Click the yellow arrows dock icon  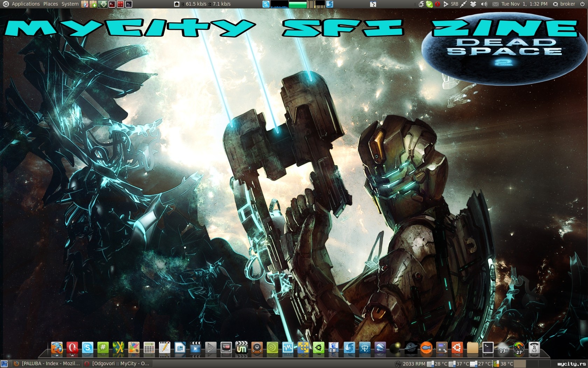coord(303,348)
